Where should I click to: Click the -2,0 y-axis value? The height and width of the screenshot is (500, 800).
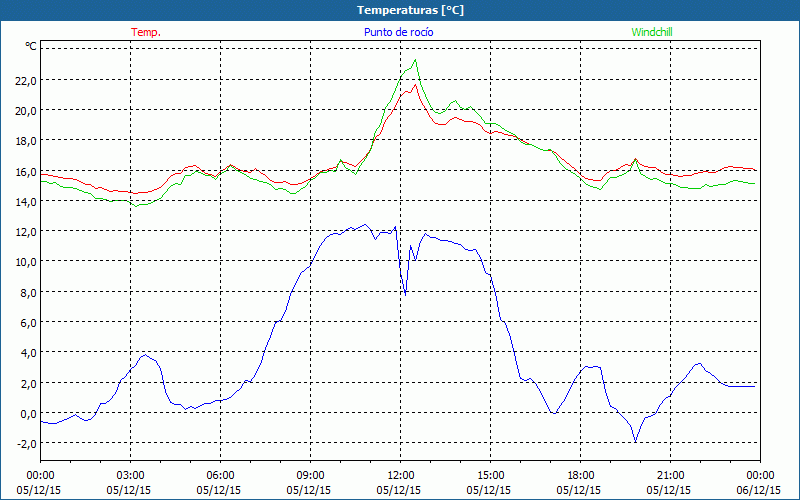click(x=27, y=443)
